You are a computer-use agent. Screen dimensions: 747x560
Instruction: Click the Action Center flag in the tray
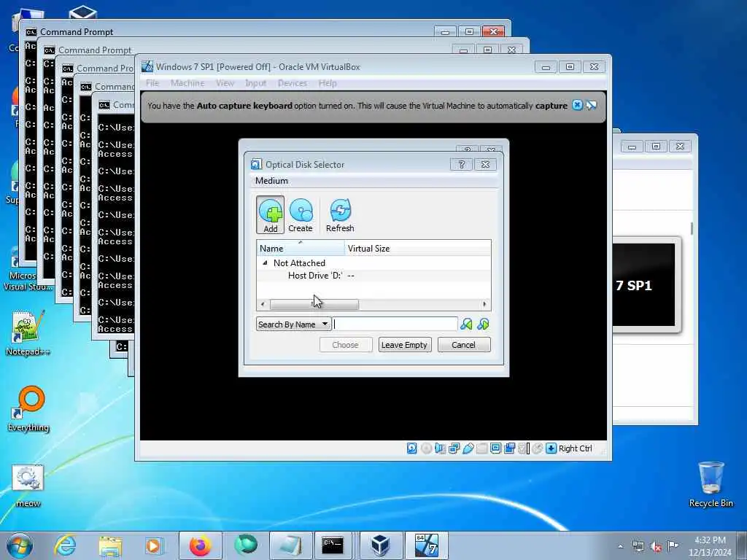(673, 546)
